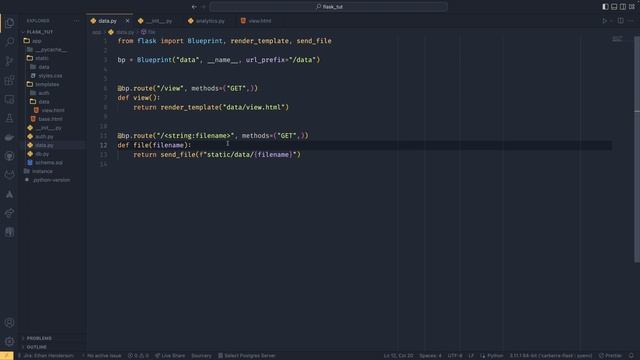
Task: Click Sourcery in status bar
Action: [201, 356]
